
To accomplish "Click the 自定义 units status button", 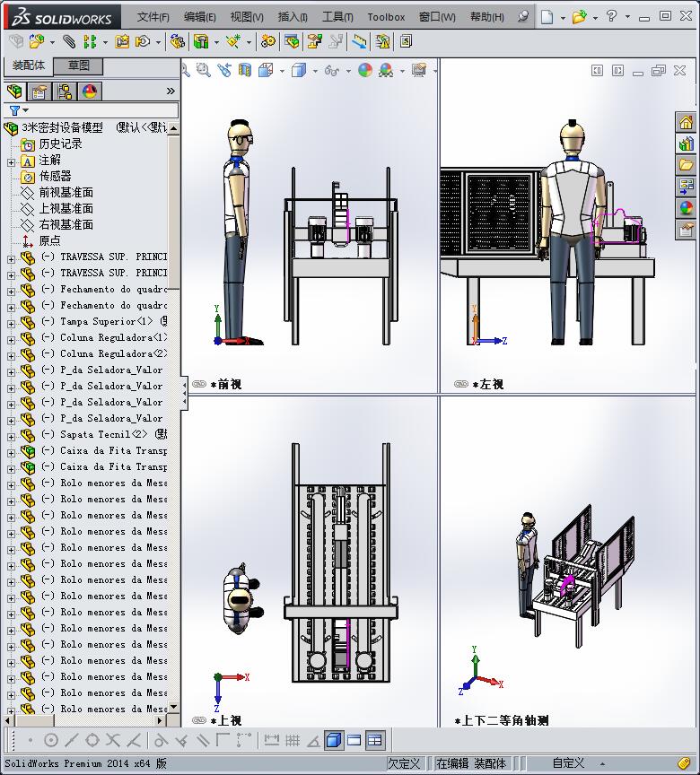I will 567,762.
